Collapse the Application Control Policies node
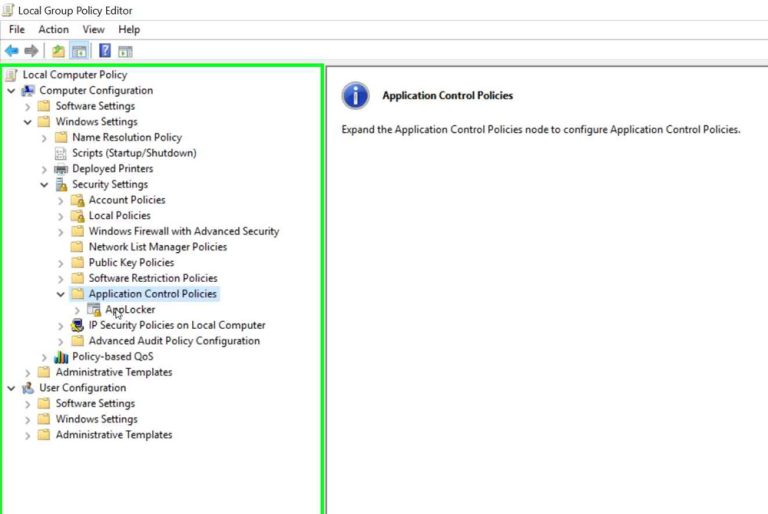 tap(61, 294)
